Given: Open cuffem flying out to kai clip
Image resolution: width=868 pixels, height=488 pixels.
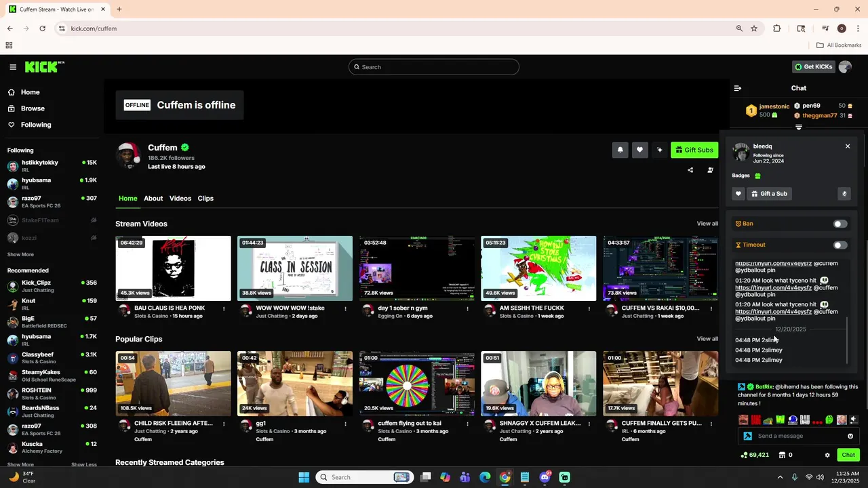Looking at the screenshot, I should tap(417, 384).
